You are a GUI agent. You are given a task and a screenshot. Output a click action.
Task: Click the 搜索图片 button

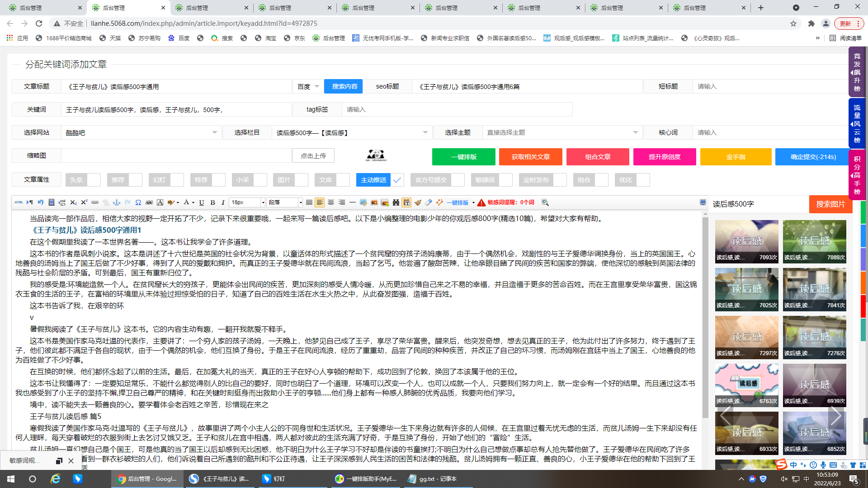830,204
